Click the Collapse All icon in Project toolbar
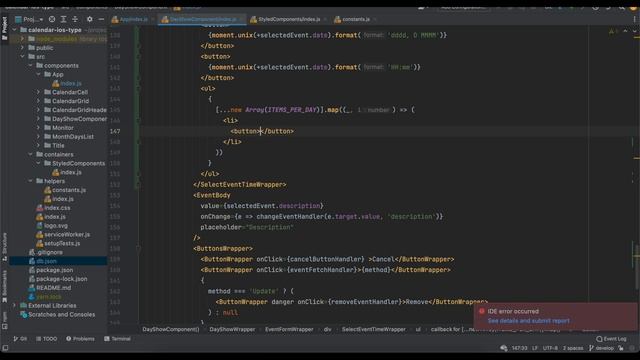This screenshot has height=360, width=640. pos(75,19)
